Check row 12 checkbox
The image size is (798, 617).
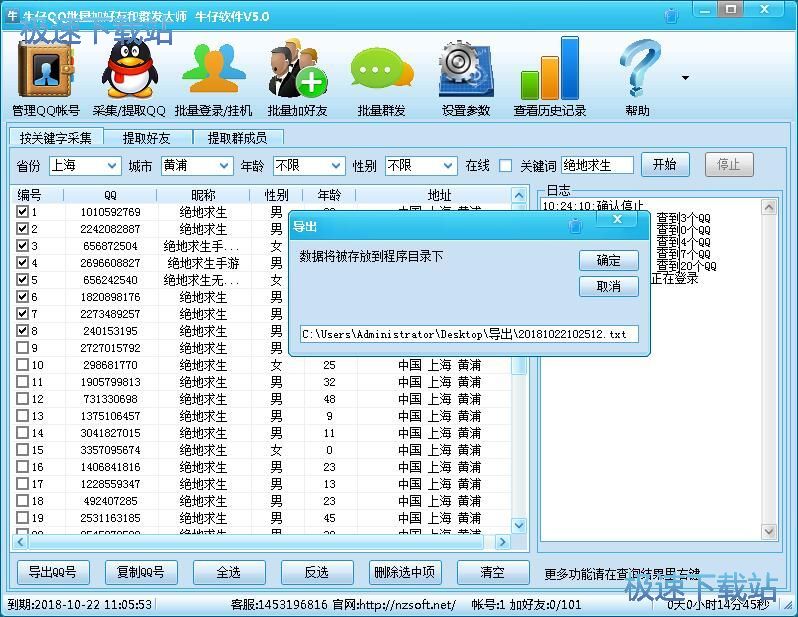click(22, 399)
